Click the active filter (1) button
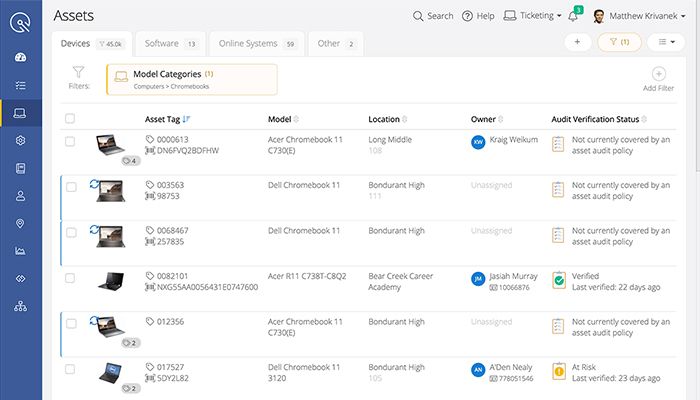700x400 pixels. pos(619,42)
